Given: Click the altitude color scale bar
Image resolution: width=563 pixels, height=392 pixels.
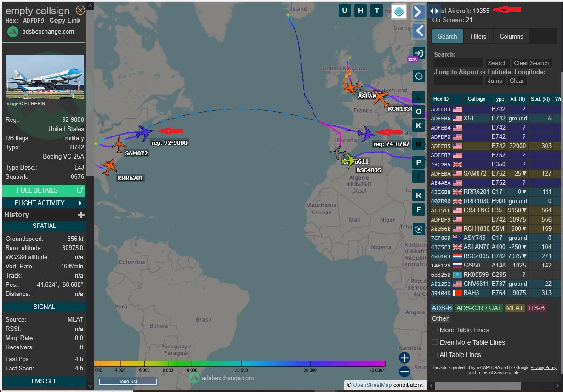Looking at the screenshot, I should pos(239,364).
